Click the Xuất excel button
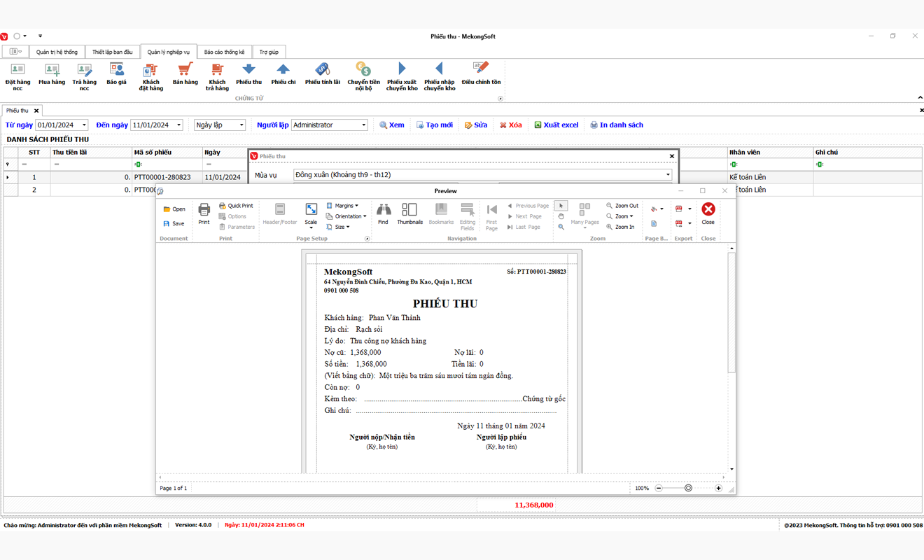Screen dimensions: 924x560 (x=556, y=125)
